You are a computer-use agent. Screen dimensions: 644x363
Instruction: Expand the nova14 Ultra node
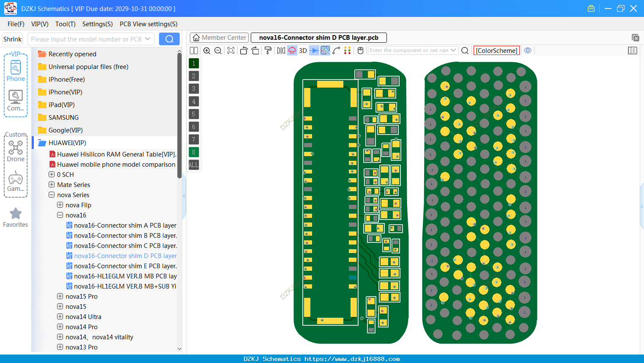pos(60,316)
